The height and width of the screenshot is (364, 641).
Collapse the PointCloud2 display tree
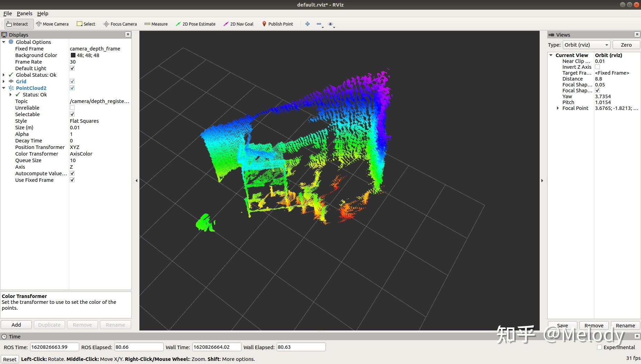[4, 88]
